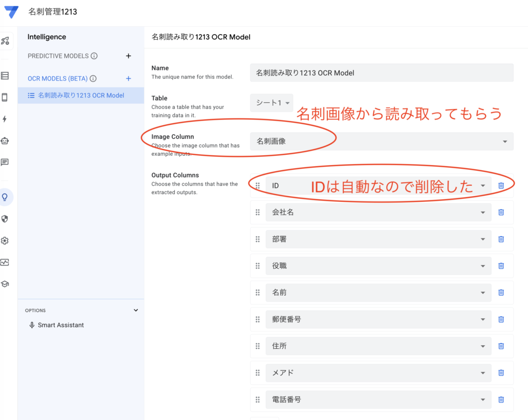The width and height of the screenshot is (528, 420).
Task: Open the Data section in left sidebar
Action: tap(5, 76)
